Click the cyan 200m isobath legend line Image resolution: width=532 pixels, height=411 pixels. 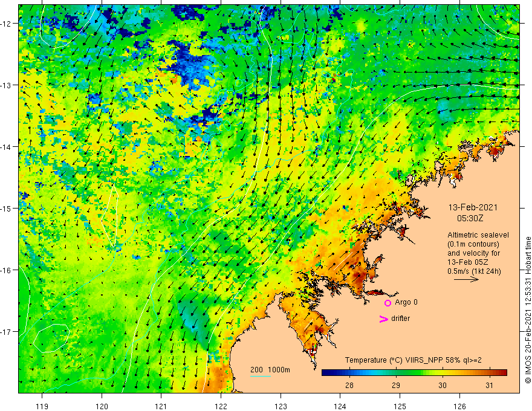260,376
